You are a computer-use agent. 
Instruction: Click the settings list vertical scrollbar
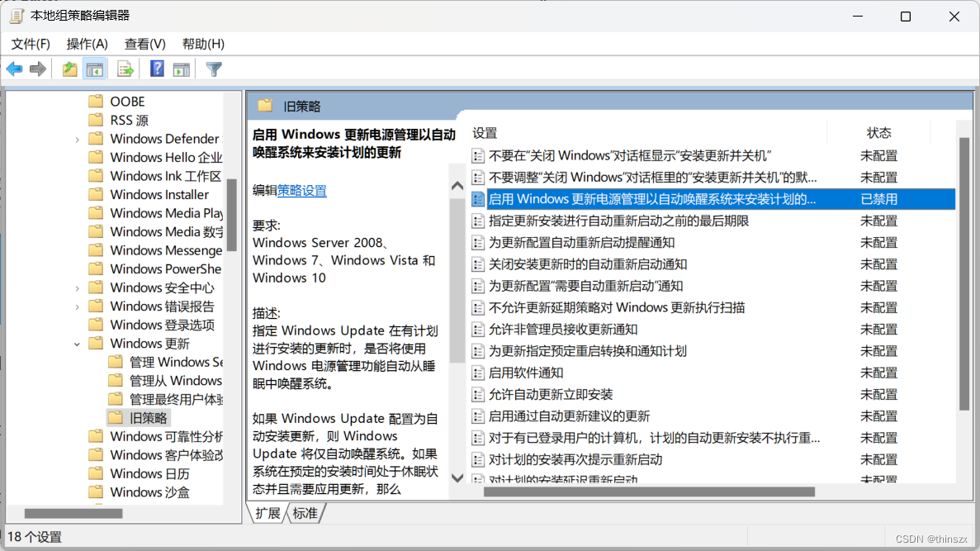[x=964, y=273]
